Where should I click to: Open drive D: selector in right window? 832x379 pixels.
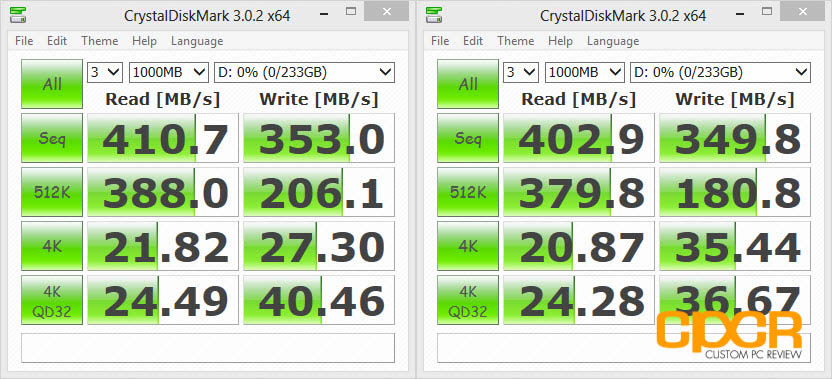point(720,72)
